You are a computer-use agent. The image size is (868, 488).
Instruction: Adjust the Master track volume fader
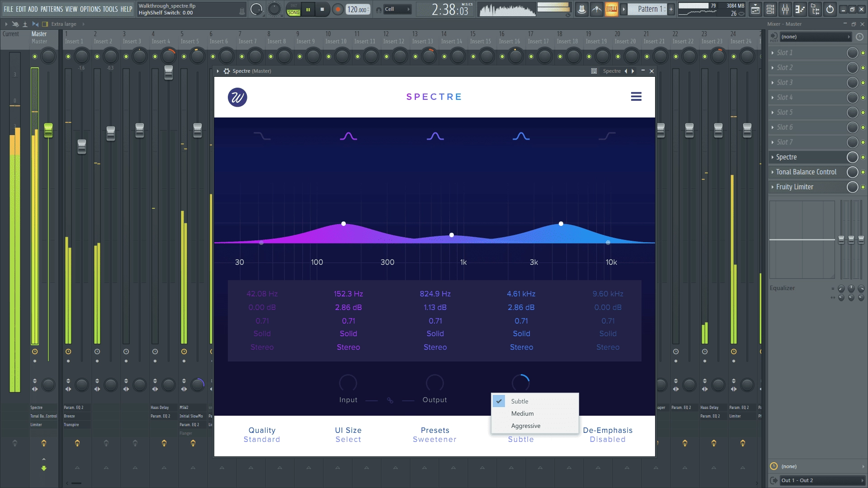pyautogui.click(x=48, y=130)
